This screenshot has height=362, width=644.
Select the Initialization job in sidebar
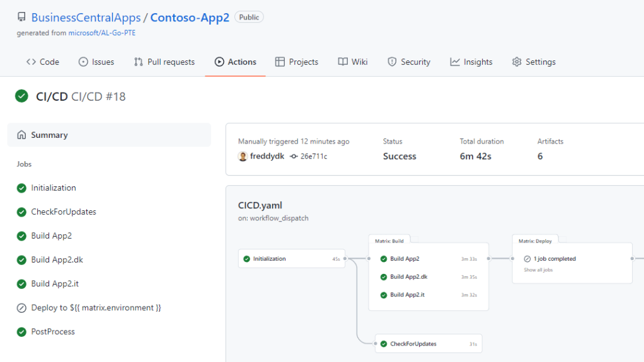point(54,188)
